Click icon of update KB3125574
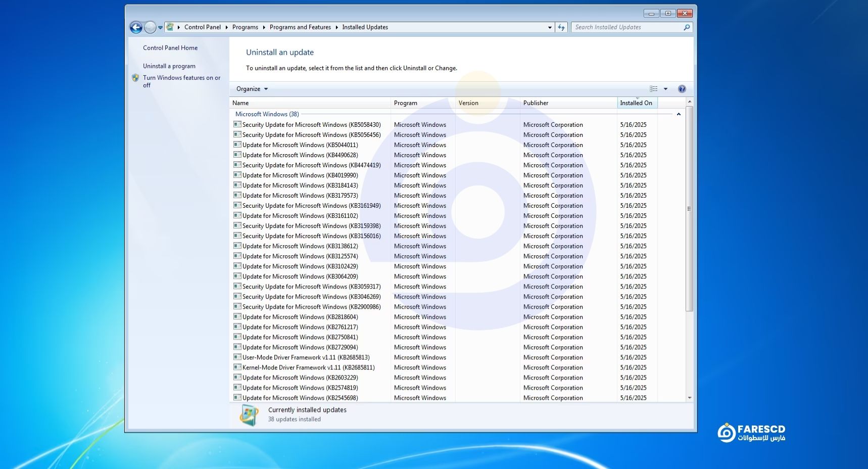Screen dimensions: 868x469 pos(237,256)
